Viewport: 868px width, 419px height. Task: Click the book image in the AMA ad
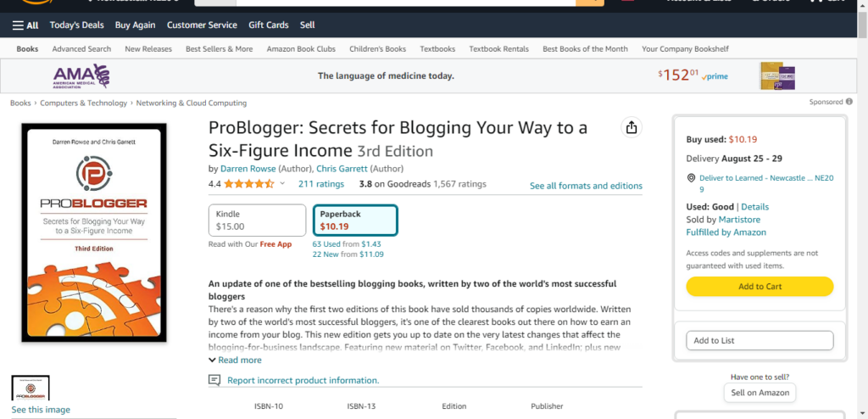tap(777, 75)
